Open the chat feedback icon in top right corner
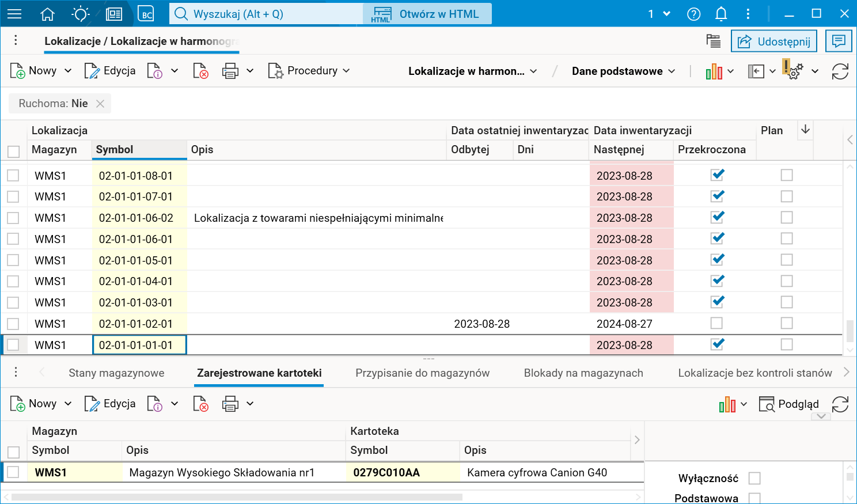This screenshot has height=504, width=857. point(839,41)
